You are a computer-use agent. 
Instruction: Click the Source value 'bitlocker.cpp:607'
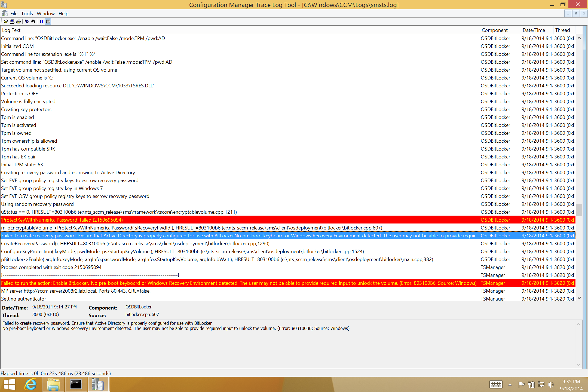142,314
